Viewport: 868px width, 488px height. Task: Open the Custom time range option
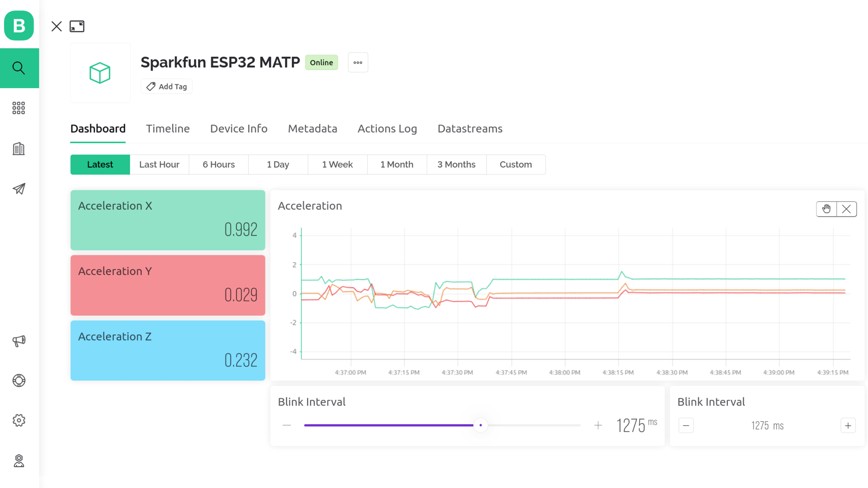(516, 164)
